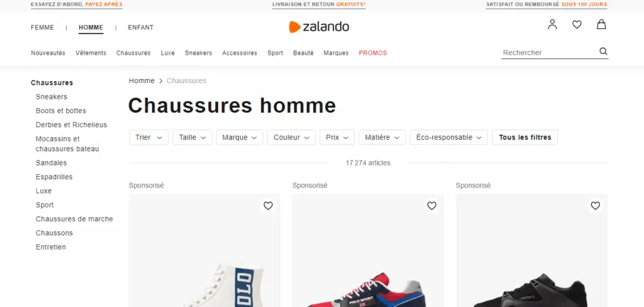Open the shopping bag icon
Image resolution: width=644 pixels, height=307 pixels.
(601, 25)
